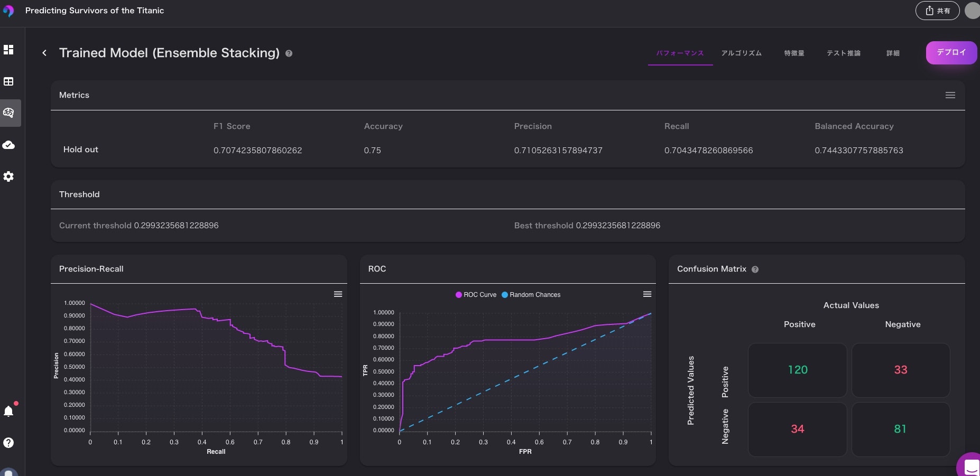This screenshot has height=476, width=980.
Task: Click the デプロイ deploy button
Action: pos(951,53)
